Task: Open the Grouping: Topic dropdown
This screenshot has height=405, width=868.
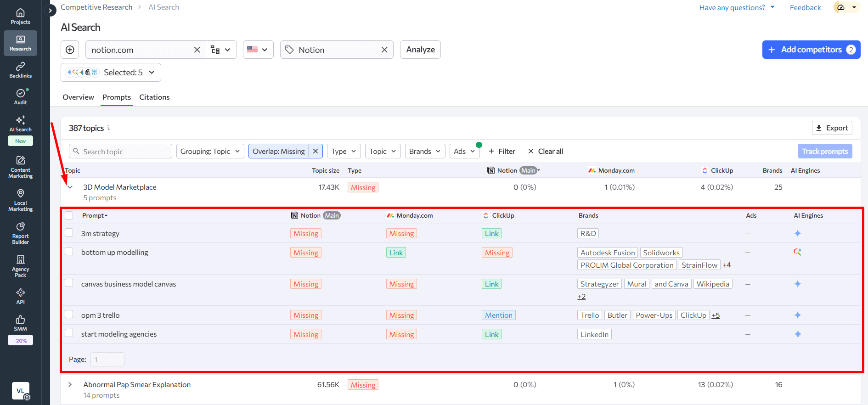Action: tap(210, 151)
